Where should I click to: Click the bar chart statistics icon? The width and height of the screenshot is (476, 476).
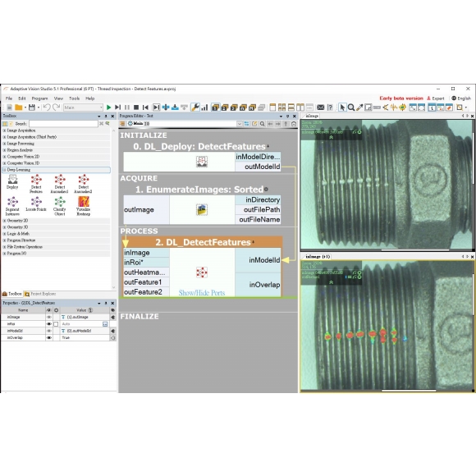tap(204, 108)
